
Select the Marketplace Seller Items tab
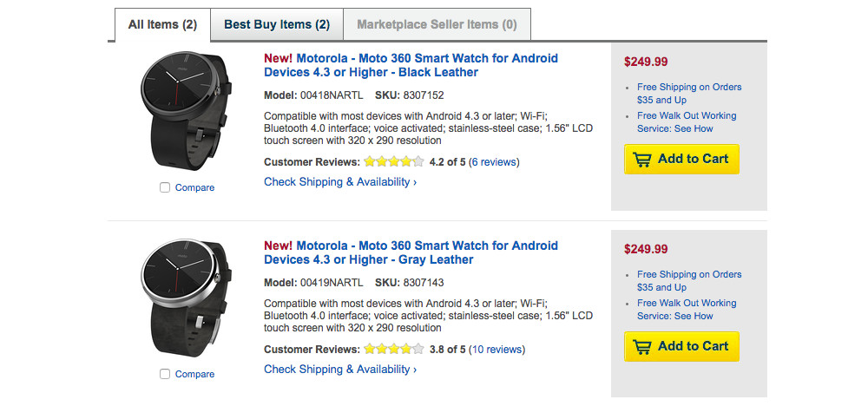(x=437, y=24)
